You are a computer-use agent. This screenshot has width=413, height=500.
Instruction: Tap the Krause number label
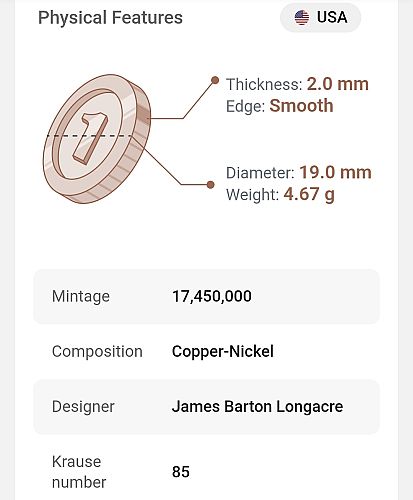(x=79, y=472)
